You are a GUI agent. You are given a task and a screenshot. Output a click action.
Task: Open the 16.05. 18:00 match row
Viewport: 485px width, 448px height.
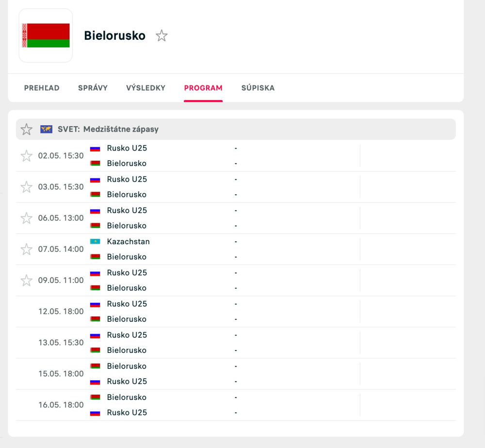point(236,405)
